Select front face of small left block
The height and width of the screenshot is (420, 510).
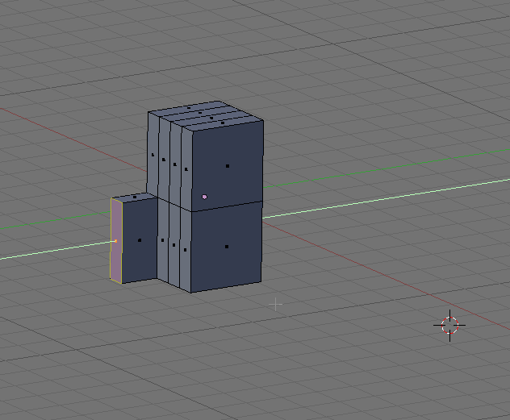[x=140, y=240]
